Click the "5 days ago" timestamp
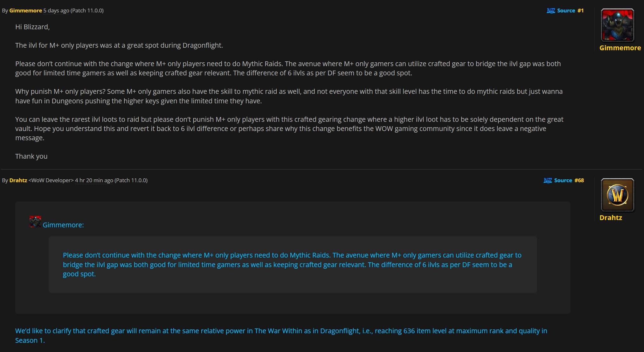644x352 pixels. point(56,10)
